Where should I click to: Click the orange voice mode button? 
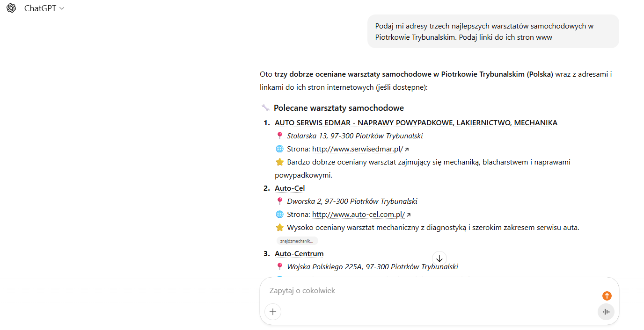pyautogui.click(x=607, y=296)
